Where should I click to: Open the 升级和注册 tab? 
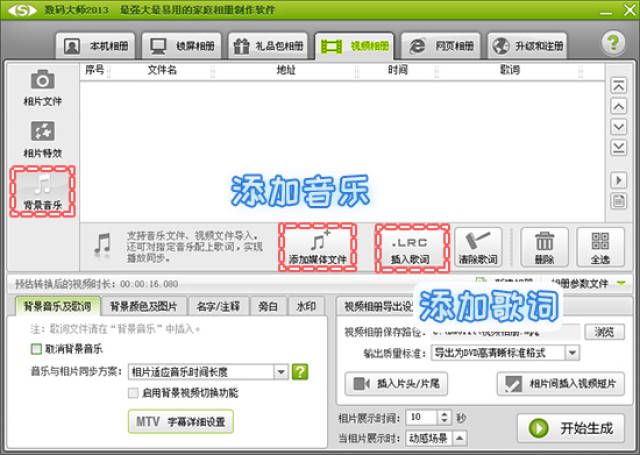[x=527, y=46]
